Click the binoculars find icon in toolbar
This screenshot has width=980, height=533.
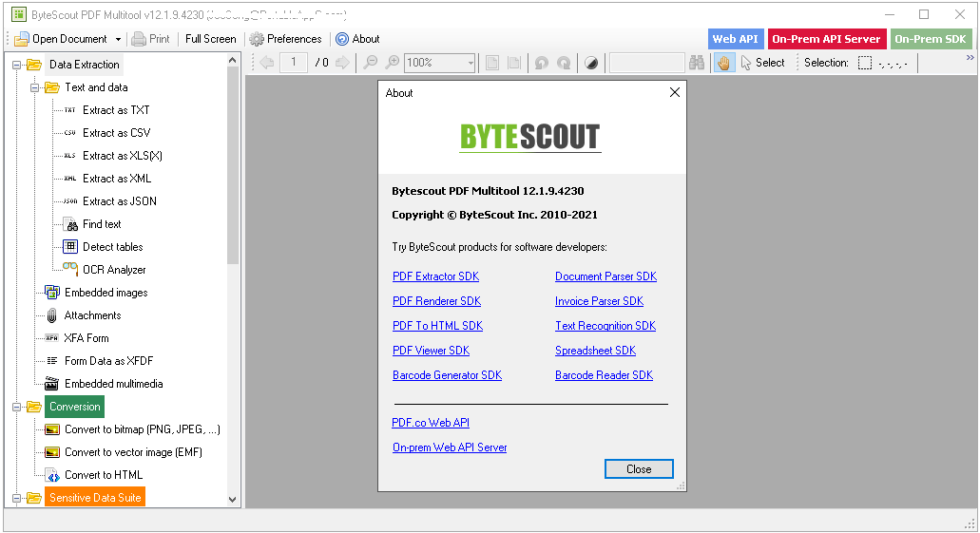click(x=697, y=63)
